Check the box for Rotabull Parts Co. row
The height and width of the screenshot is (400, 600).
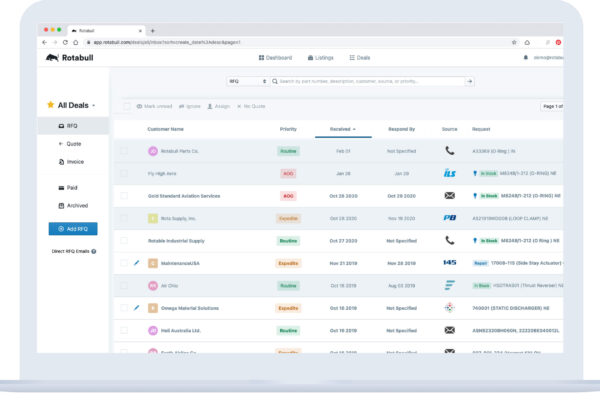point(124,151)
